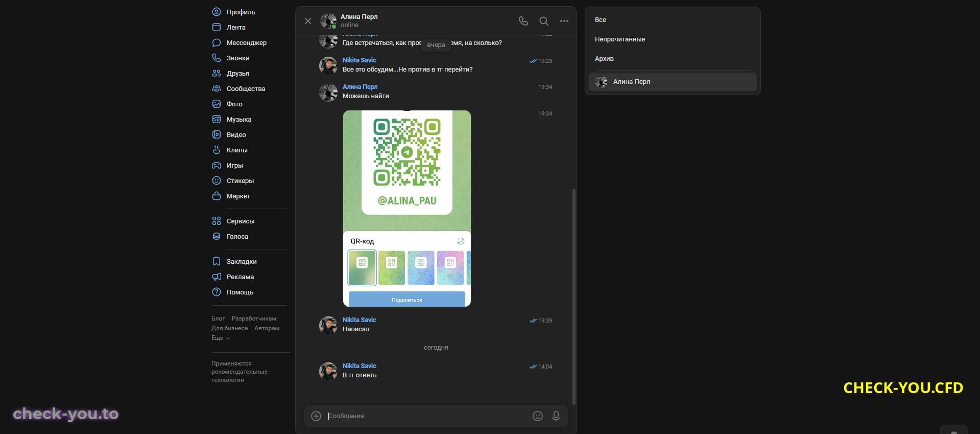This screenshot has height=434, width=980.
Task: Attach a file with the plus icon
Action: coord(316,416)
